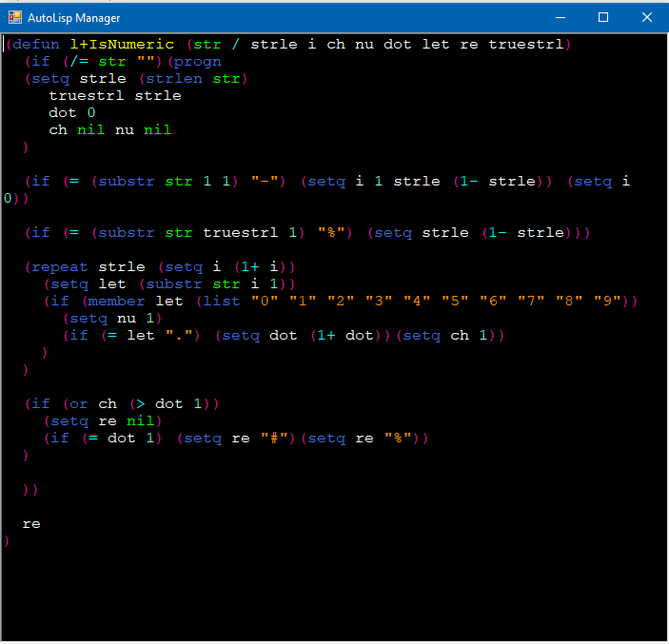
Task: Click the string "." in the let test
Action: [179, 336]
